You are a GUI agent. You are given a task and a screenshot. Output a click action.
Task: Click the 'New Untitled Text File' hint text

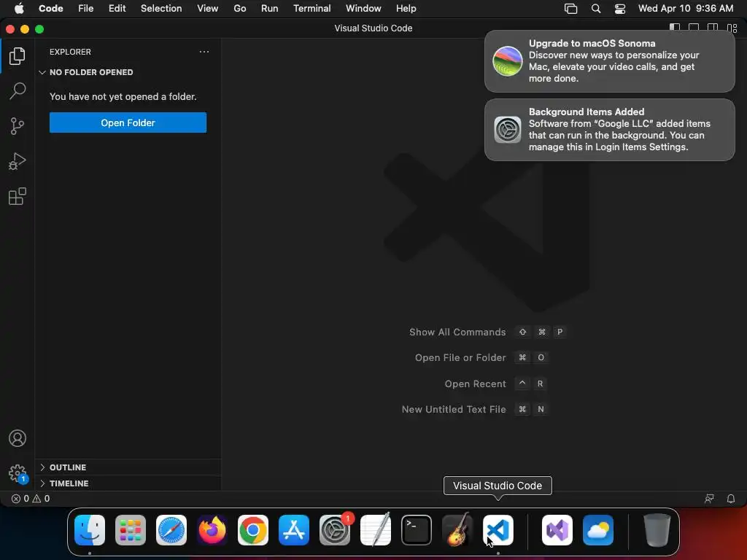(454, 409)
